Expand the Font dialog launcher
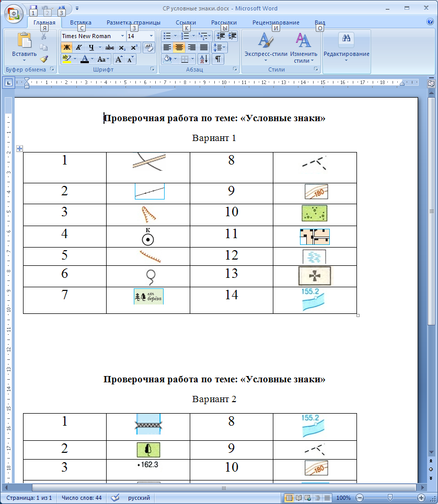This screenshot has height=504, width=438. coord(153,69)
